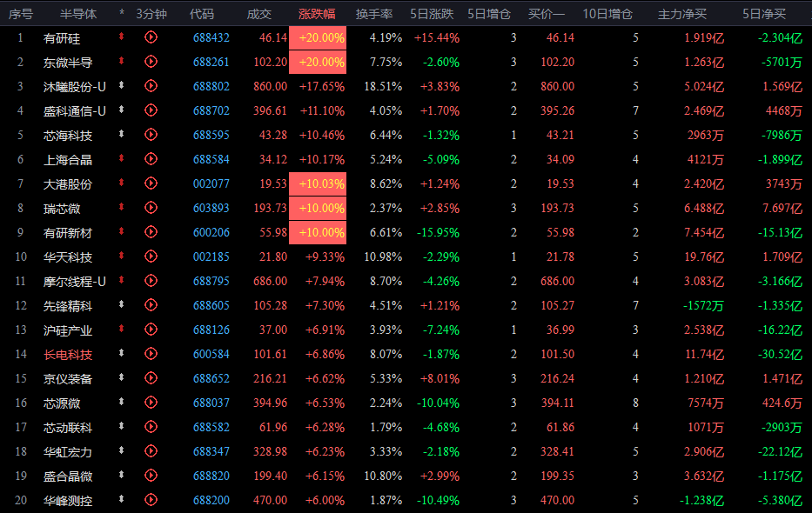
Task: Sort by the 涨跌幅 column header
Action: point(317,14)
